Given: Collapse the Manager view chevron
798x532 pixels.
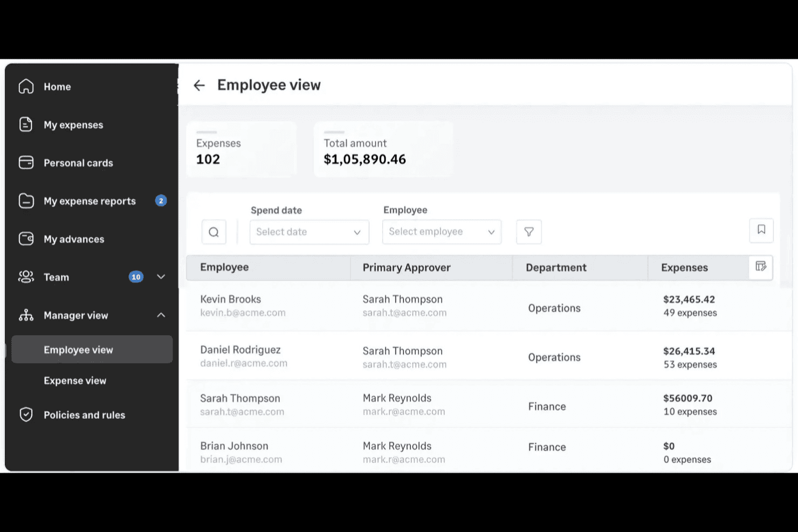Looking at the screenshot, I should click(x=161, y=315).
